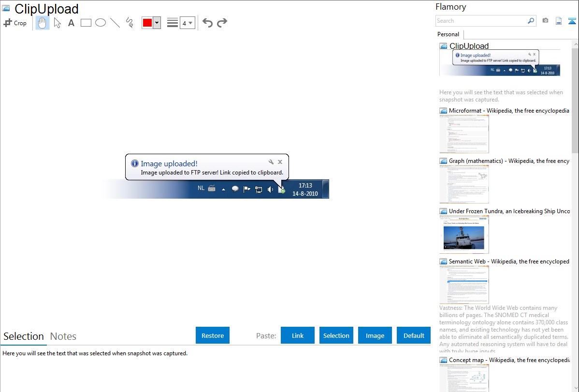This screenshot has height=392, width=579.
Task: Open the color picker dropdown arrow
Action: pyautogui.click(x=157, y=23)
